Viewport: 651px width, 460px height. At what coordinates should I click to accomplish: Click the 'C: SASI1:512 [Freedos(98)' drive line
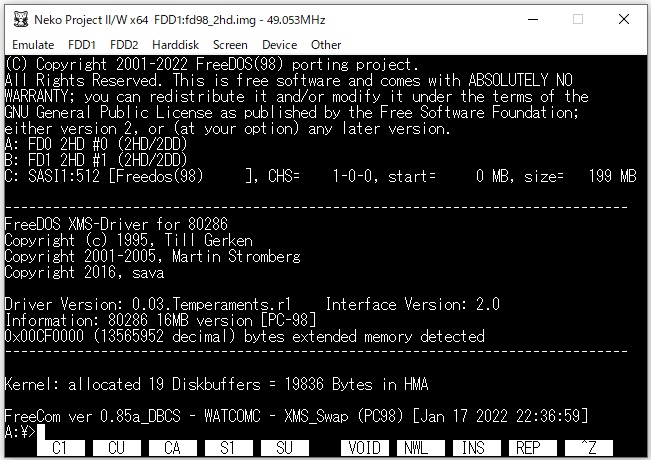[x=320, y=176]
